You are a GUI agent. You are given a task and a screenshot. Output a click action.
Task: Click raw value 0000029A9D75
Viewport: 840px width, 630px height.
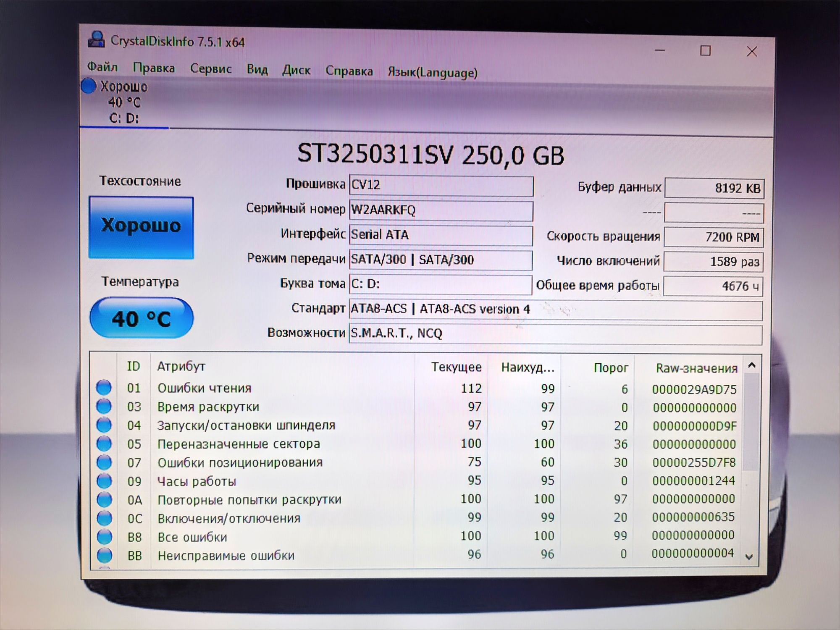[x=694, y=390]
